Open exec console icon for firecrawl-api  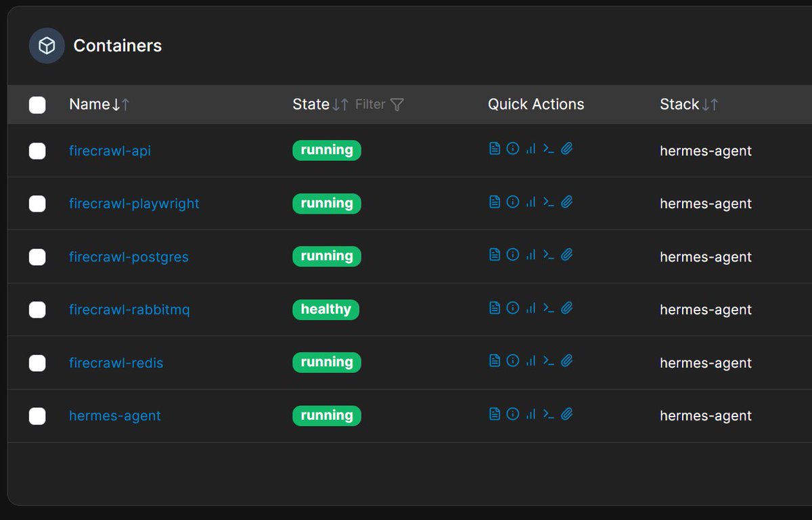[549, 149]
